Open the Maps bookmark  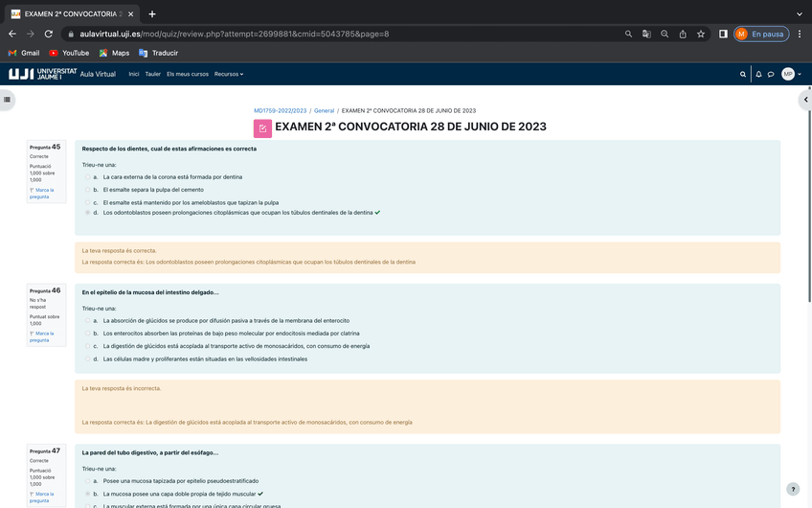pos(115,53)
